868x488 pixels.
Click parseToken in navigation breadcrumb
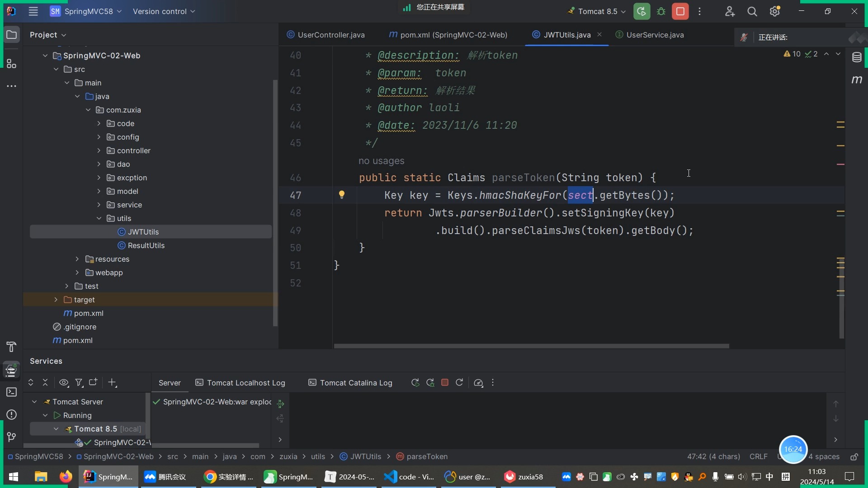click(422, 457)
